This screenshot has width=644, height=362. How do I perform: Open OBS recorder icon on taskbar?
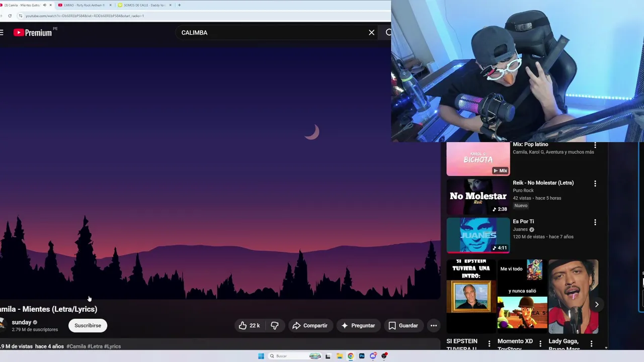click(384, 356)
